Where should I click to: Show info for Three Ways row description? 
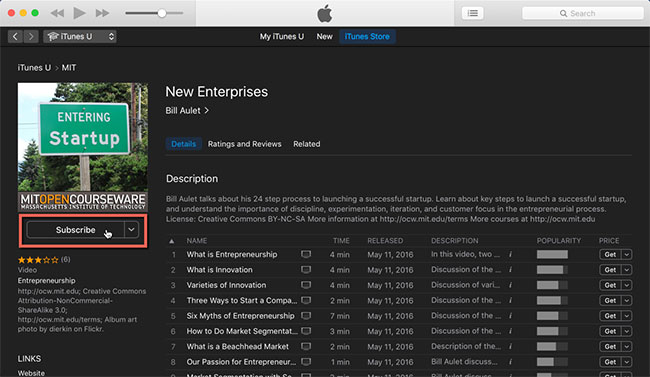510,301
